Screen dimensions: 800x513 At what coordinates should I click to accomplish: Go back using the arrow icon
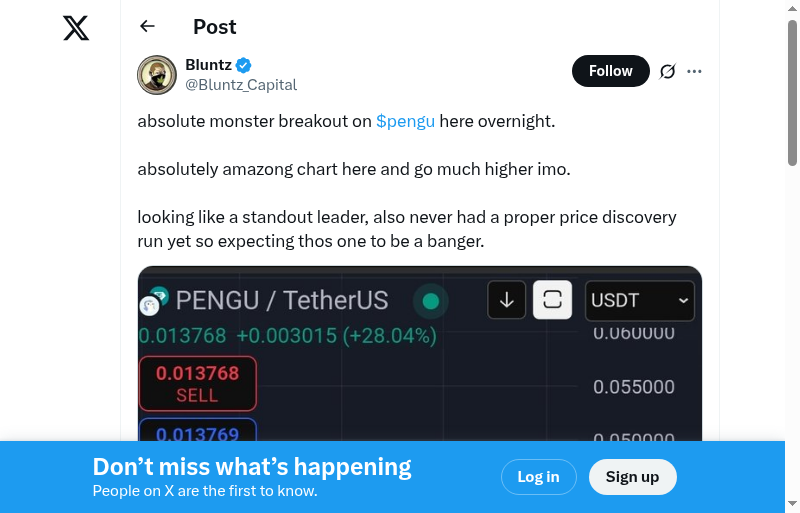[x=148, y=27]
